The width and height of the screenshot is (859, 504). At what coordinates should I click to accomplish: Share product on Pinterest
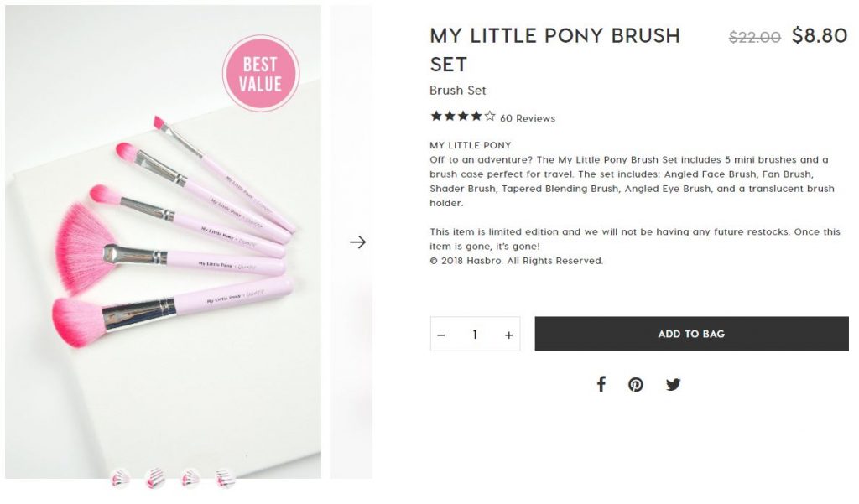[x=636, y=385]
